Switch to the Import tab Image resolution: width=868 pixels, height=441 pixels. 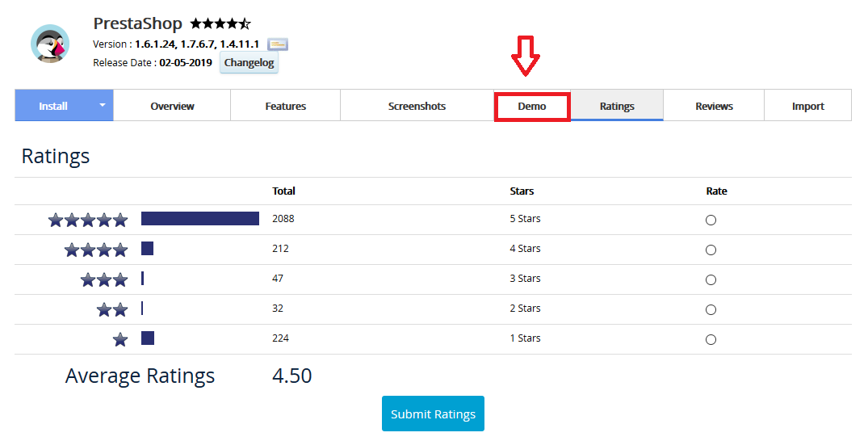point(807,106)
